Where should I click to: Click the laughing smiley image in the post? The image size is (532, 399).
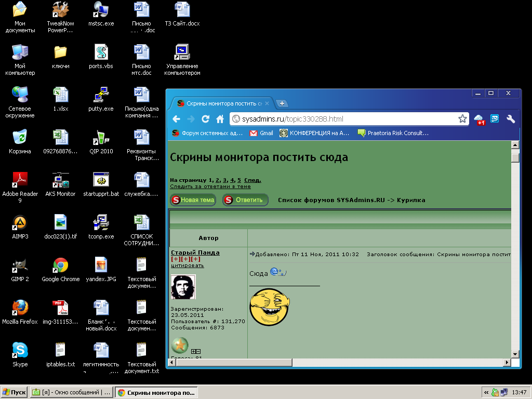(x=270, y=307)
